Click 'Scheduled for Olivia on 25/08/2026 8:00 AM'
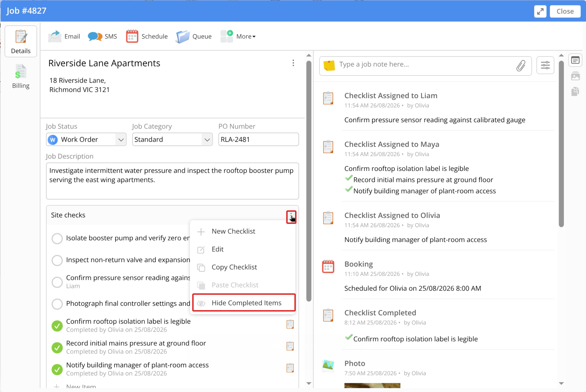586x392 pixels. [x=413, y=288]
